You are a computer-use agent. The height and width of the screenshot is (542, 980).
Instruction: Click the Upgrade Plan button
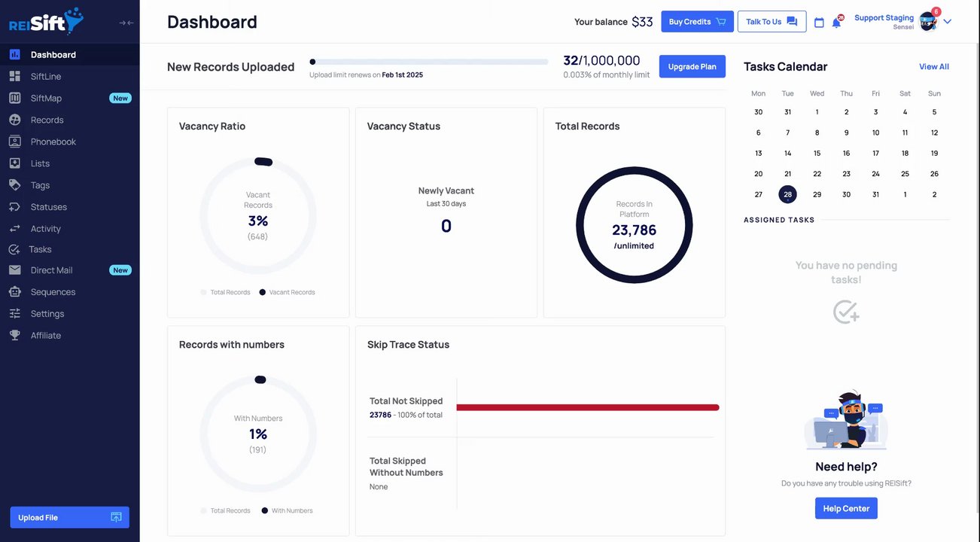(x=692, y=66)
